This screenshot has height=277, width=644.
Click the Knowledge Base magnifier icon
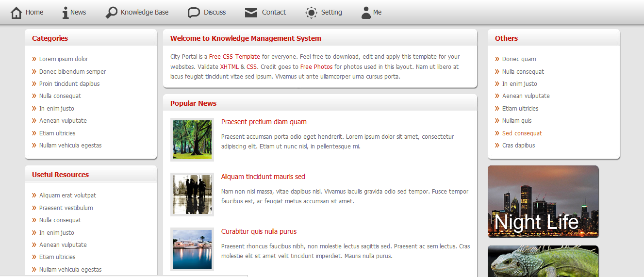(x=112, y=13)
